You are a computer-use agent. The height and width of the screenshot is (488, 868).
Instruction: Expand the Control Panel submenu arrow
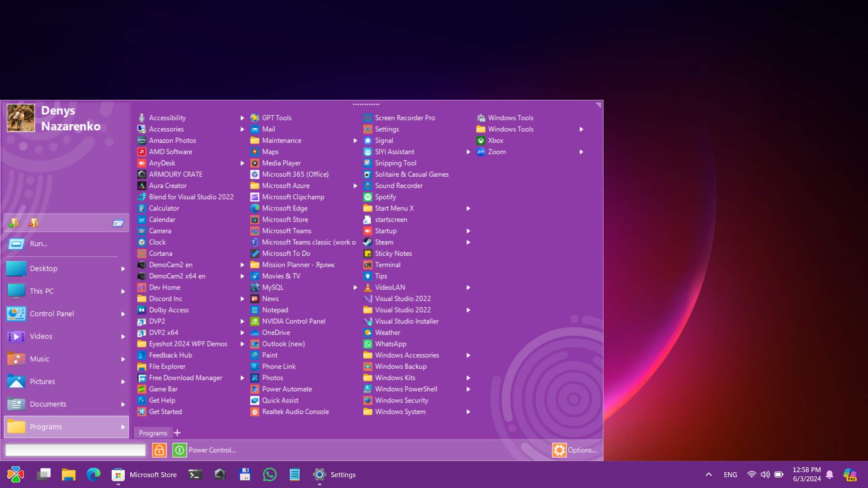123,314
